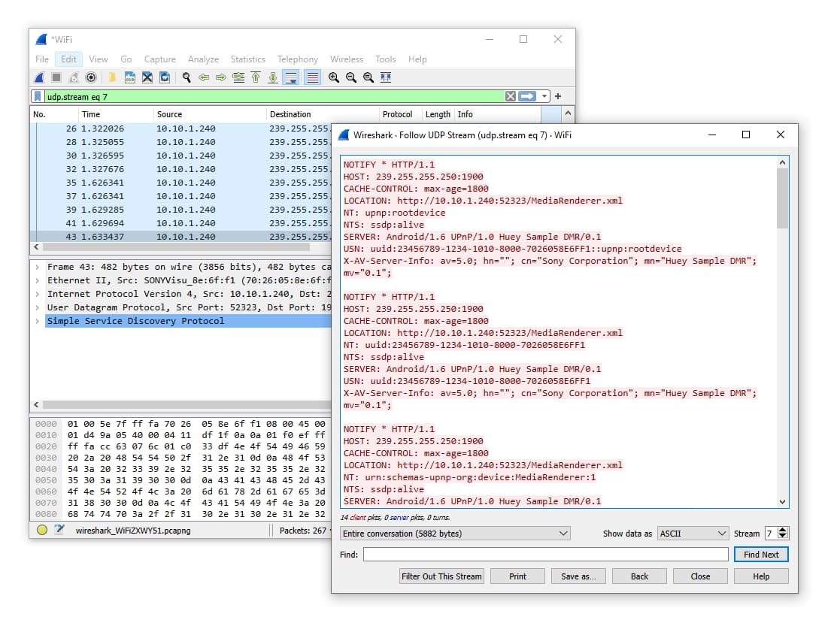Open the Statistics menu

click(247, 59)
